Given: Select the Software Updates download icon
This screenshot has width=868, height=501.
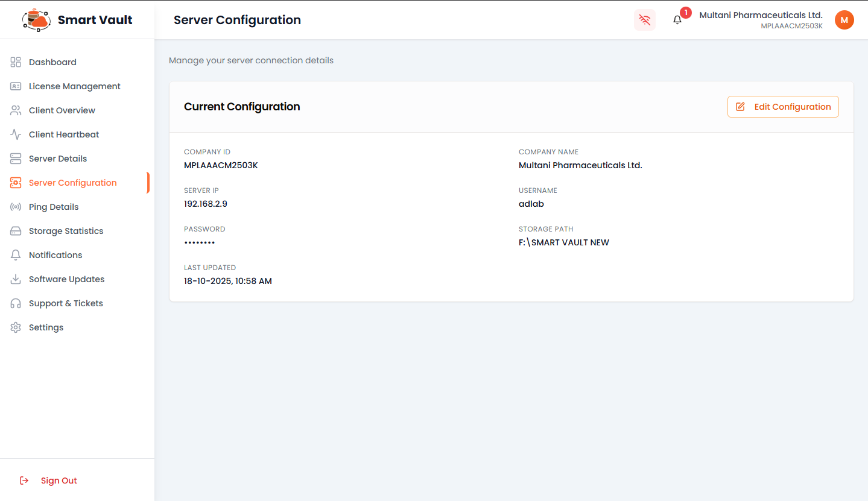Looking at the screenshot, I should click(x=15, y=279).
